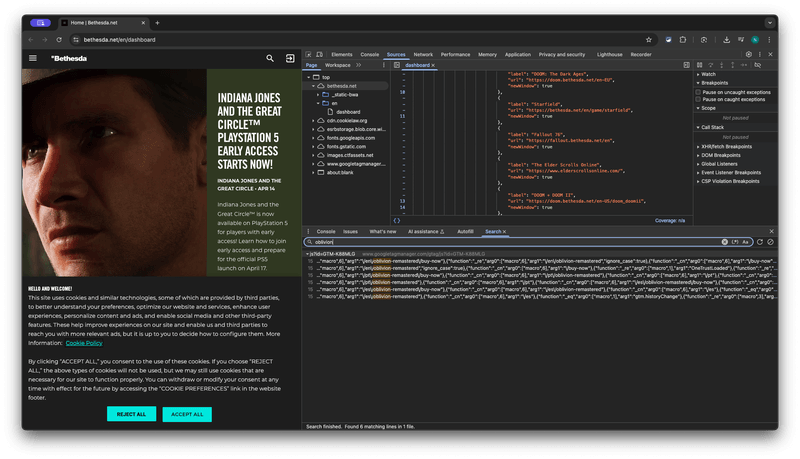Toggle match case in search field

tap(746, 242)
